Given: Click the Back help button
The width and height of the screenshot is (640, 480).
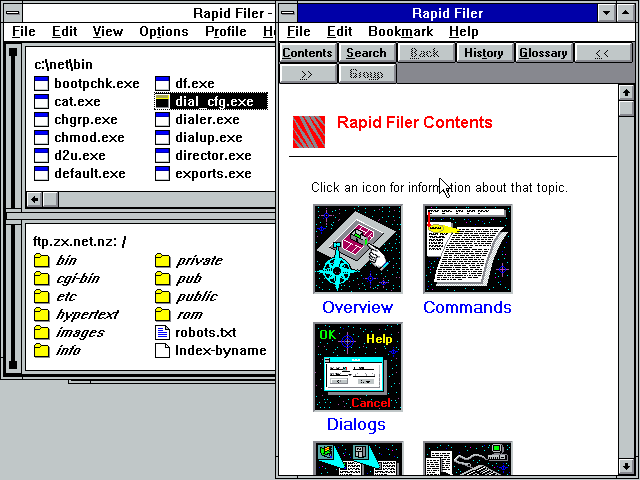Looking at the screenshot, I should click(x=425, y=53).
